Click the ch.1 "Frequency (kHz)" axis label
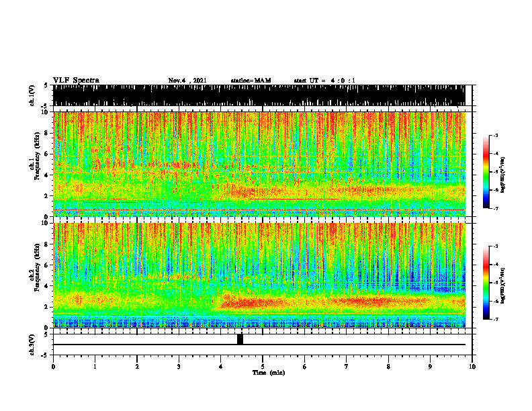 37,156
